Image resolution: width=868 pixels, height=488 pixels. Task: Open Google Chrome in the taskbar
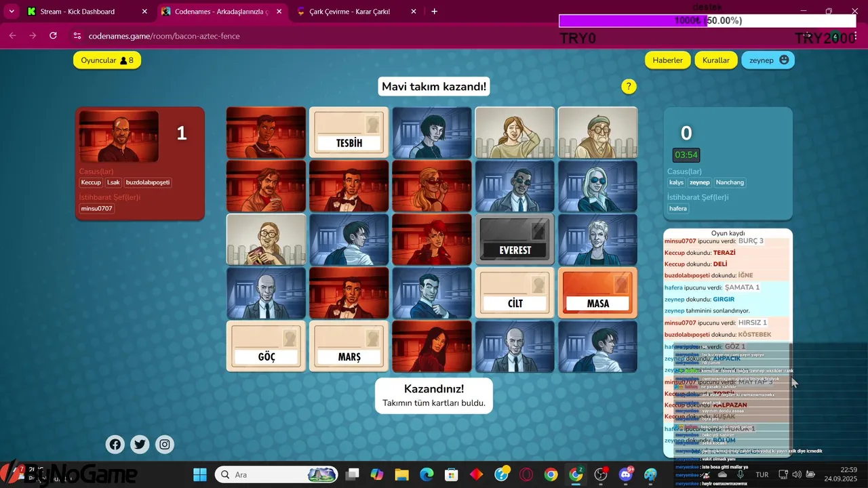tap(551, 474)
